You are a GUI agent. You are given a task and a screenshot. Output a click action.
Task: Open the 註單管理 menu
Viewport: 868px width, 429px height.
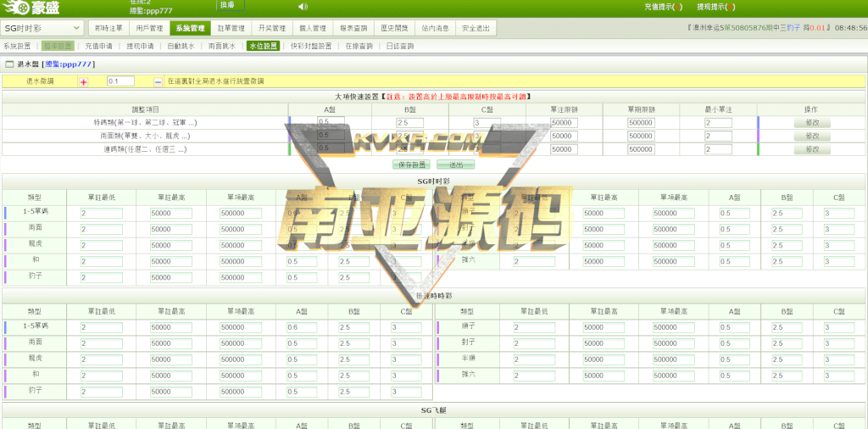(x=231, y=28)
